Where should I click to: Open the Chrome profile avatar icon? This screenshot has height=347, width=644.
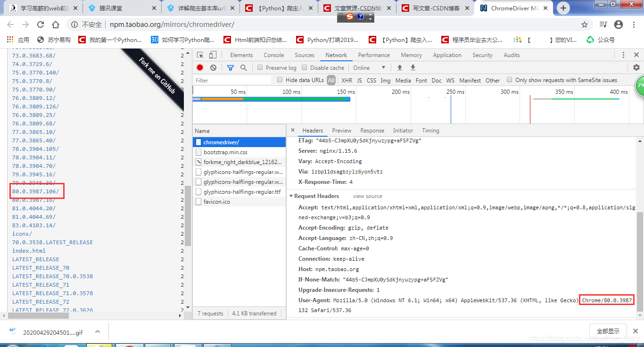[619, 25]
